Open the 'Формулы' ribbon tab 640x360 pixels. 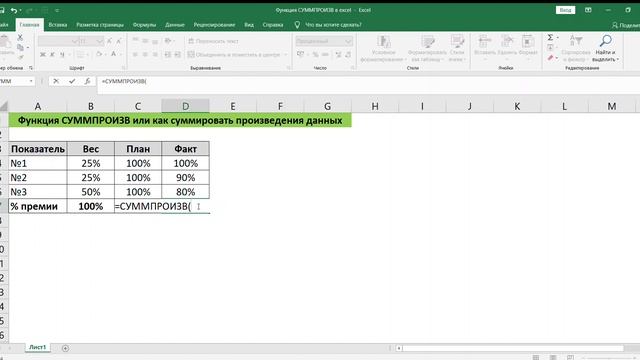pos(144,25)
